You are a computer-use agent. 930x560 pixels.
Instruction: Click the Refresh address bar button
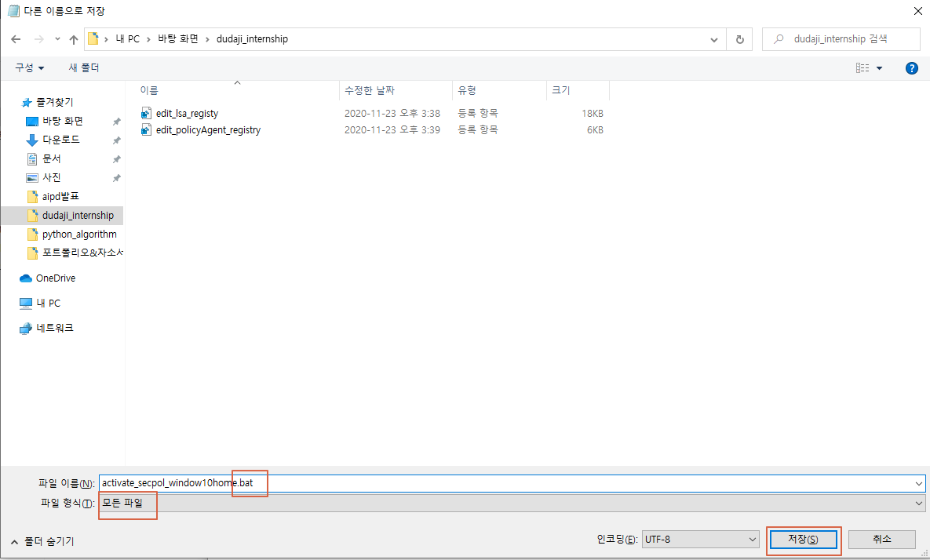pos(739,39)
